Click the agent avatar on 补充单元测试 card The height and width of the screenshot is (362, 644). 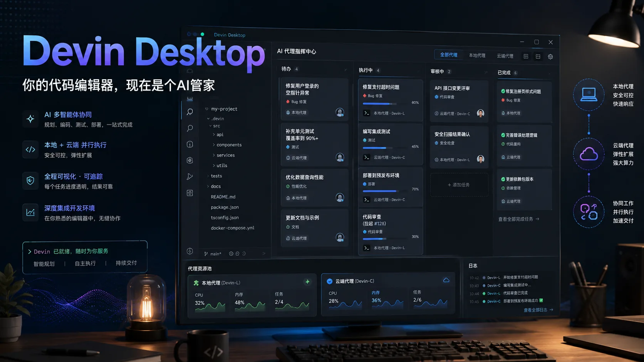[340, 157]
